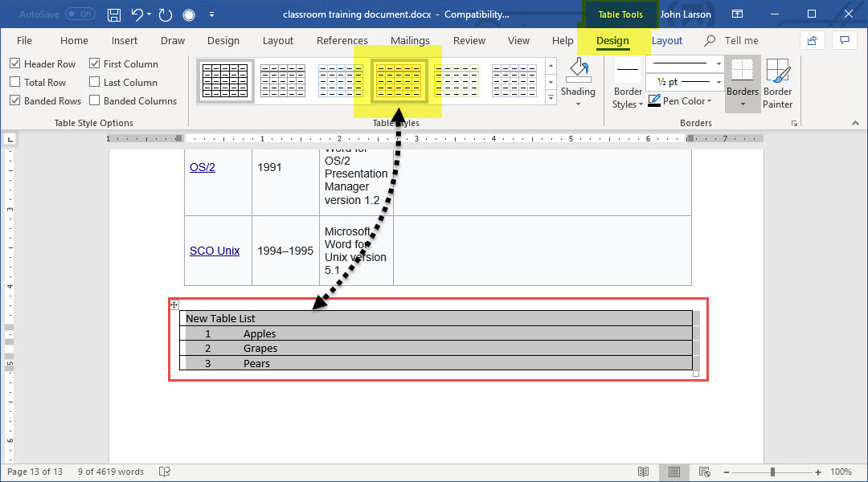Uncheck the Header Row checkbox
Viewport: 868px width, 482px height.
coord(15,63)
